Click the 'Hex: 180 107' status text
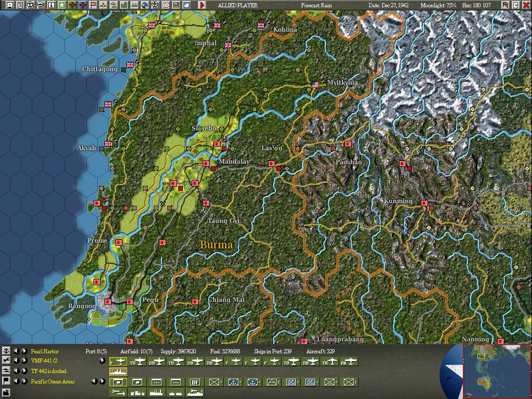This screenshot has height=399, width=532. coord(476,5)
